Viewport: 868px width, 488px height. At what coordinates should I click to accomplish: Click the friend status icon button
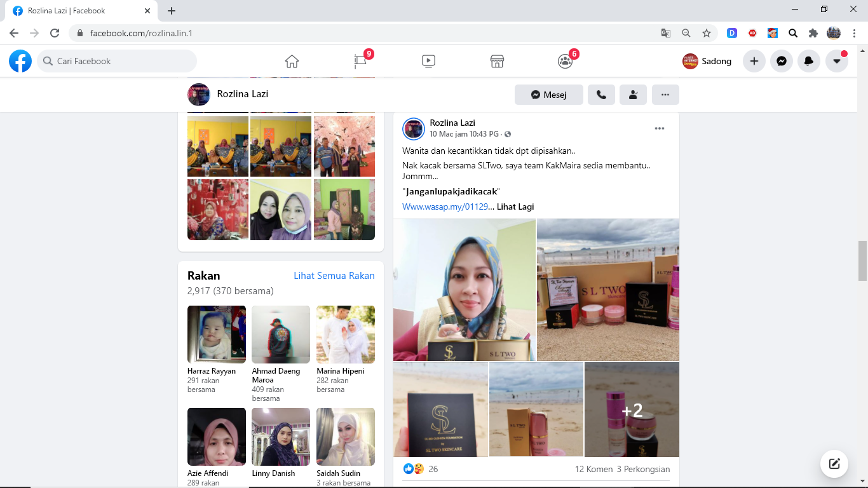[x=633, y=95]
